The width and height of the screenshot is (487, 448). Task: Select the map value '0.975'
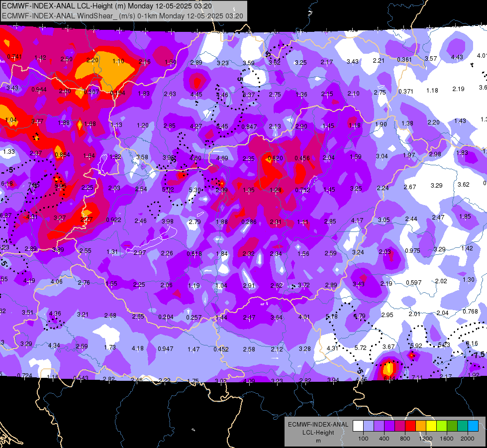[412, 250]
